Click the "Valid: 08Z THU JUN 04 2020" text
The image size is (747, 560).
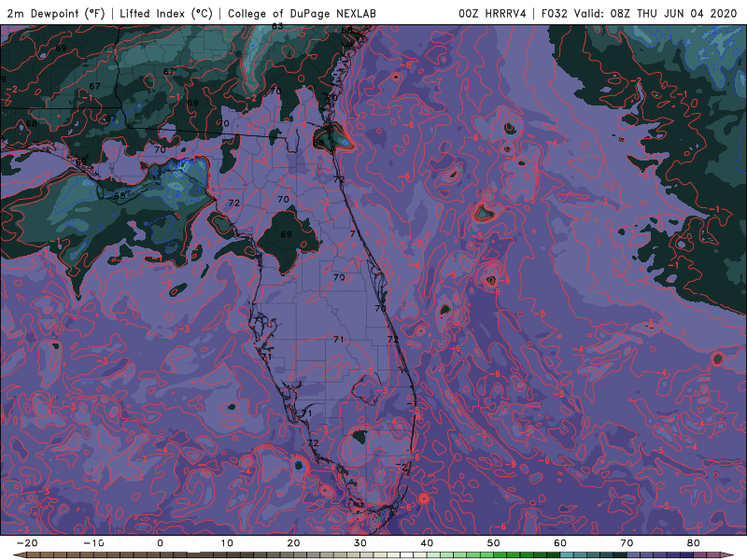point(655,14)
